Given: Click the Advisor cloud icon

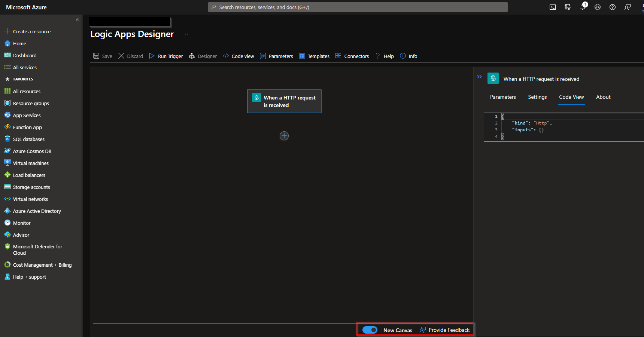Looking at the screenshot, I should [x=7, y=235].
